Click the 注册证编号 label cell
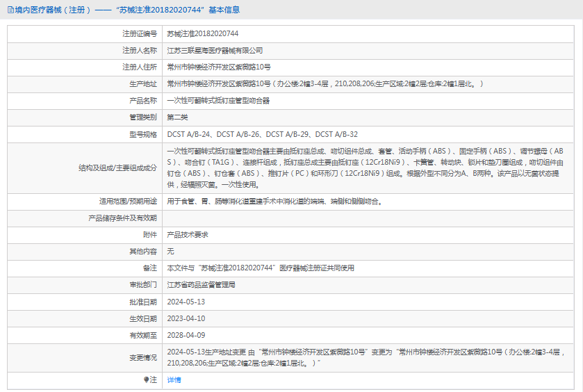The height and width of the screenshot is (392, 583). click(x=140, y=33)
